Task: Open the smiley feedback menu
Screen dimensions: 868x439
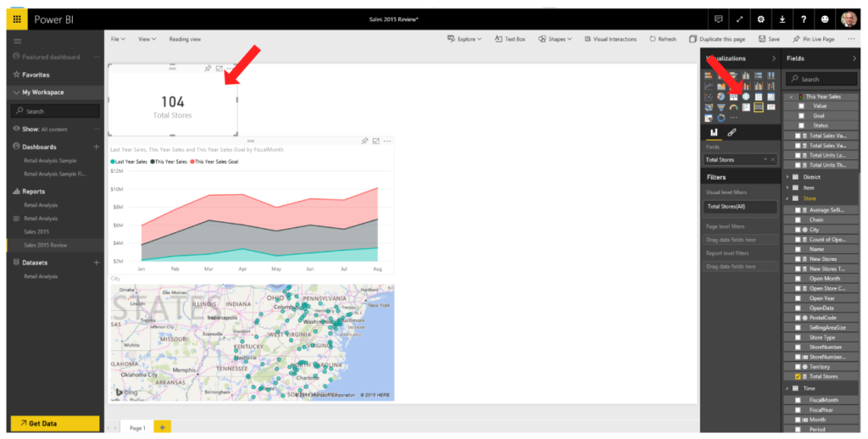Action: tap(825, 19)
